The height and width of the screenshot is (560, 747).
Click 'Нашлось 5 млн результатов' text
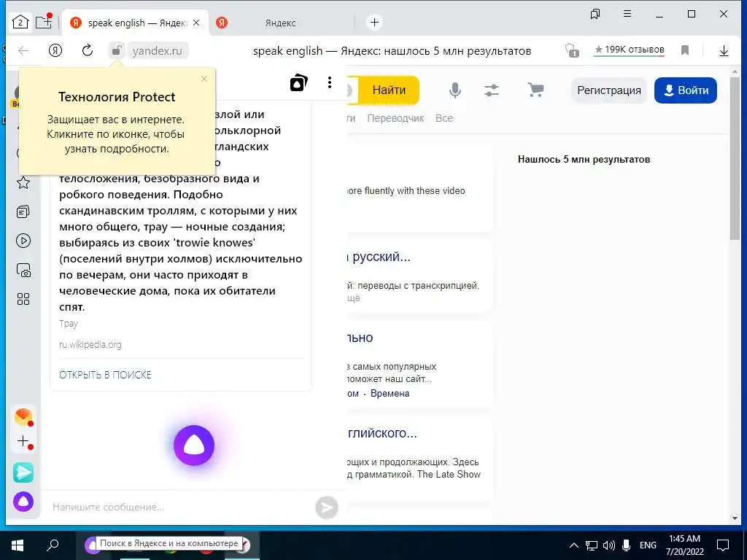tap(584, 160)
